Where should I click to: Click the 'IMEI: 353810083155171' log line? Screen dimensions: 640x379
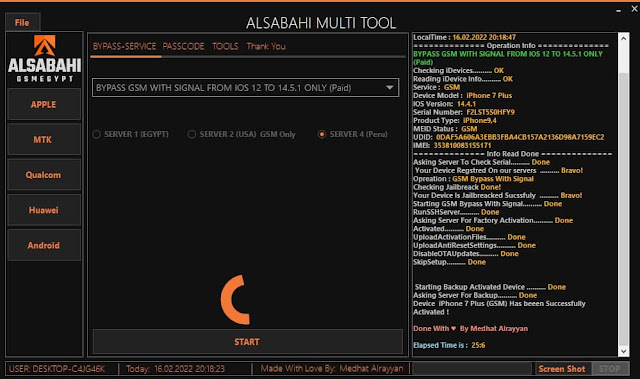coord(452,145)
